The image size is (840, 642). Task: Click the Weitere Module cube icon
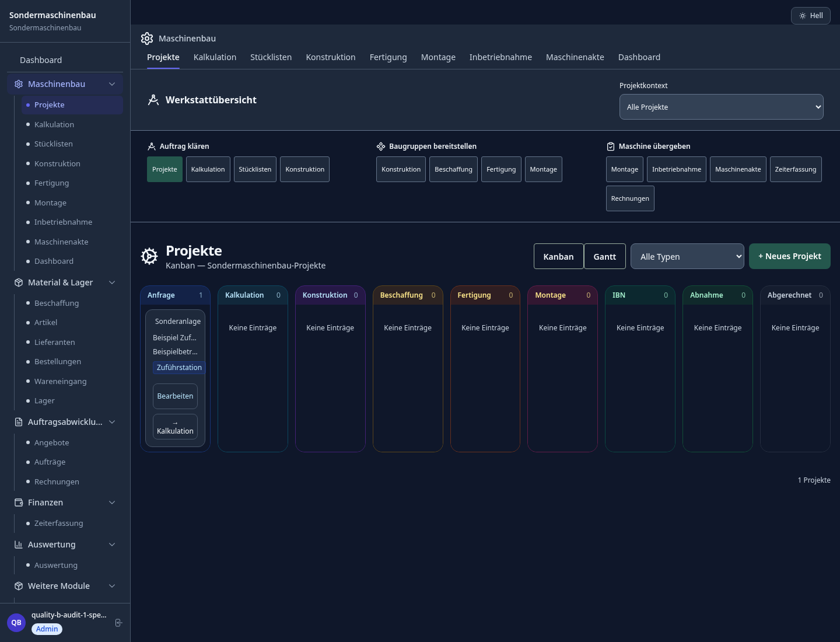pyautogui.click(x=19, y=586)
